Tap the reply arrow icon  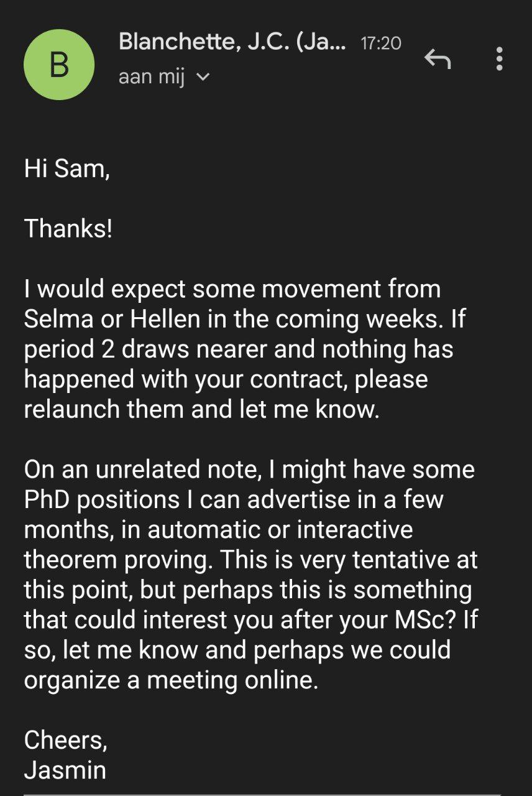[437, 59]
